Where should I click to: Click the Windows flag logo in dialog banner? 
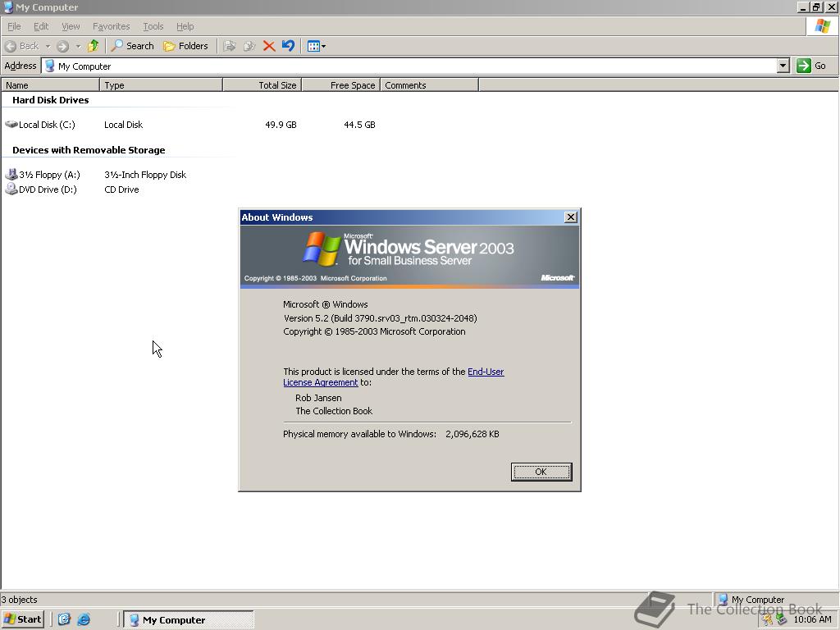pyautogui.click(x=322, y=249)
